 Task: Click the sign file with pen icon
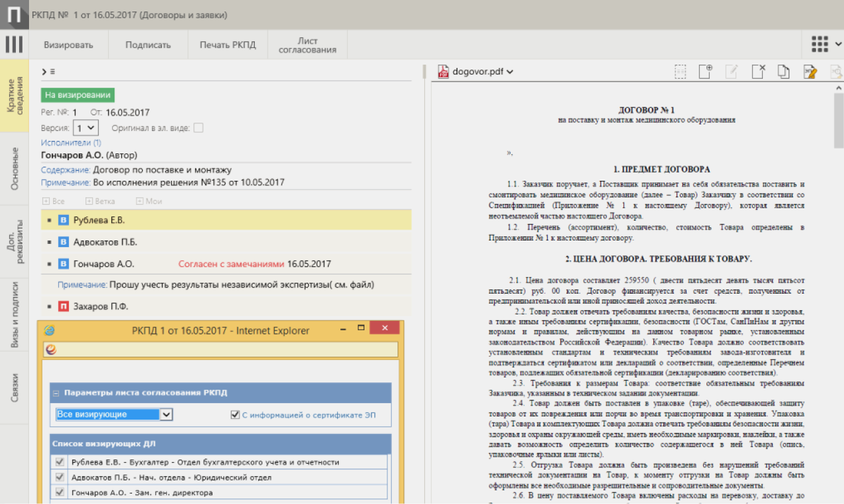point(809,71)
